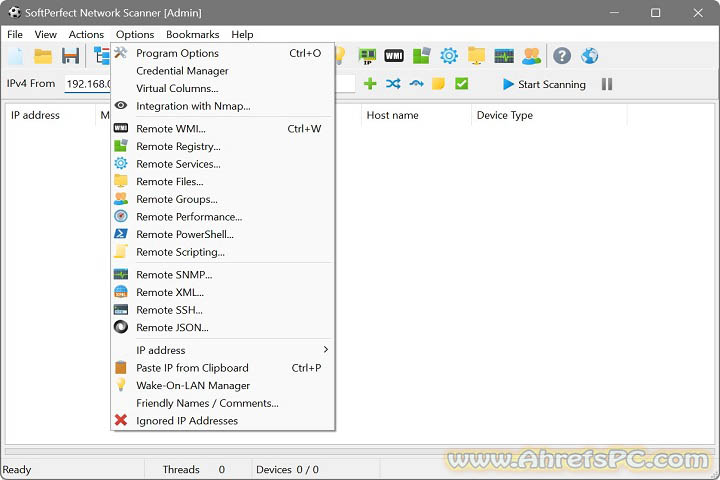
Task: Choose Remote JSON menu entry
Action: [223, 328]
